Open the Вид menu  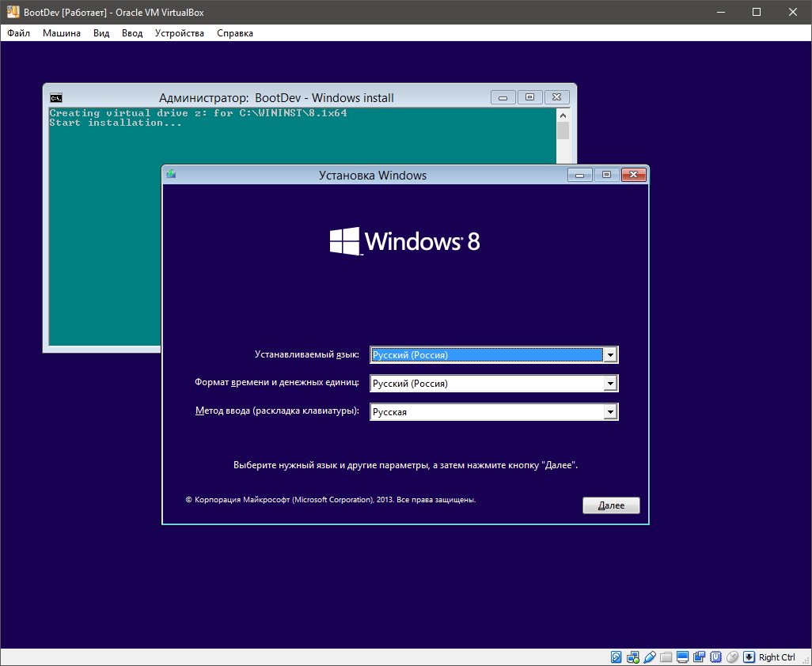101,33
